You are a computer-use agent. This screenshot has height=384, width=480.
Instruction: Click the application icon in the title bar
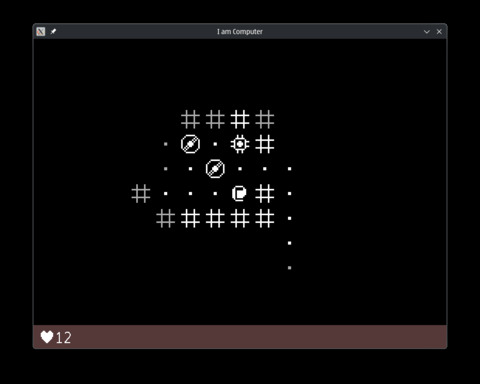tap(41, 31)
